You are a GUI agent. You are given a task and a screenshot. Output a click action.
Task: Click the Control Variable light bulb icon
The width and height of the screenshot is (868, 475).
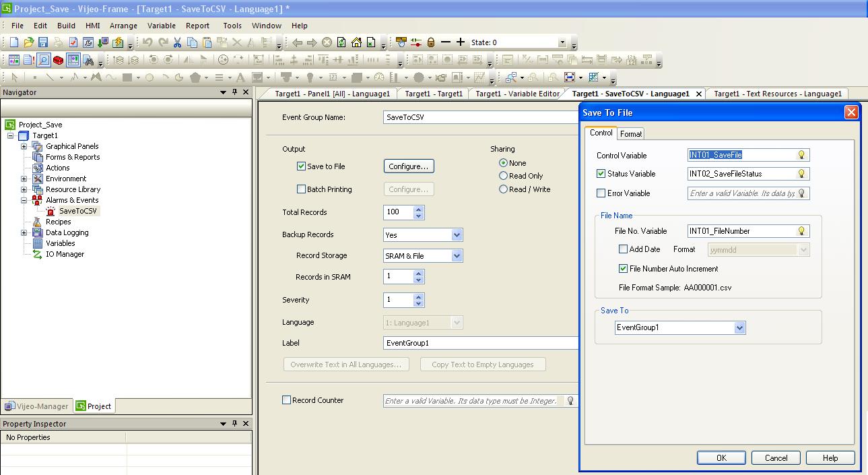pos(801,155)
